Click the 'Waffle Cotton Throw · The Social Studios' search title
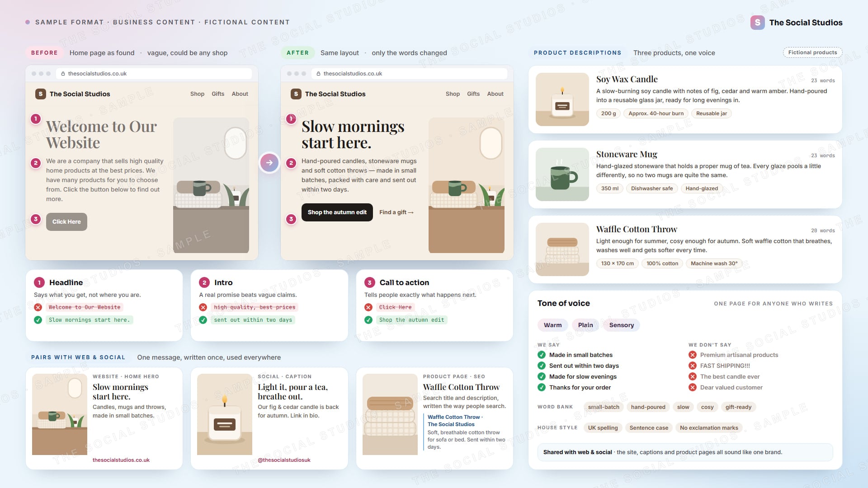The height and width of the screenshot is (488, 868). (455, 421)
